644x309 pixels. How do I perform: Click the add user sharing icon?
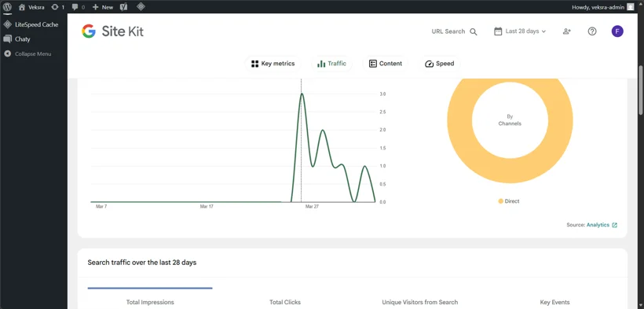[x=567, y=31]
